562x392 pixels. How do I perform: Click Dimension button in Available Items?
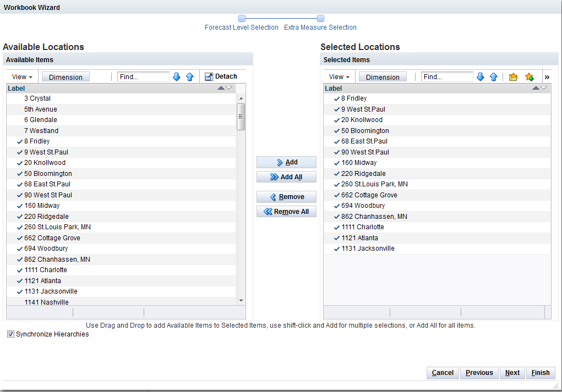pyautogui.click(x=66, y=77)
